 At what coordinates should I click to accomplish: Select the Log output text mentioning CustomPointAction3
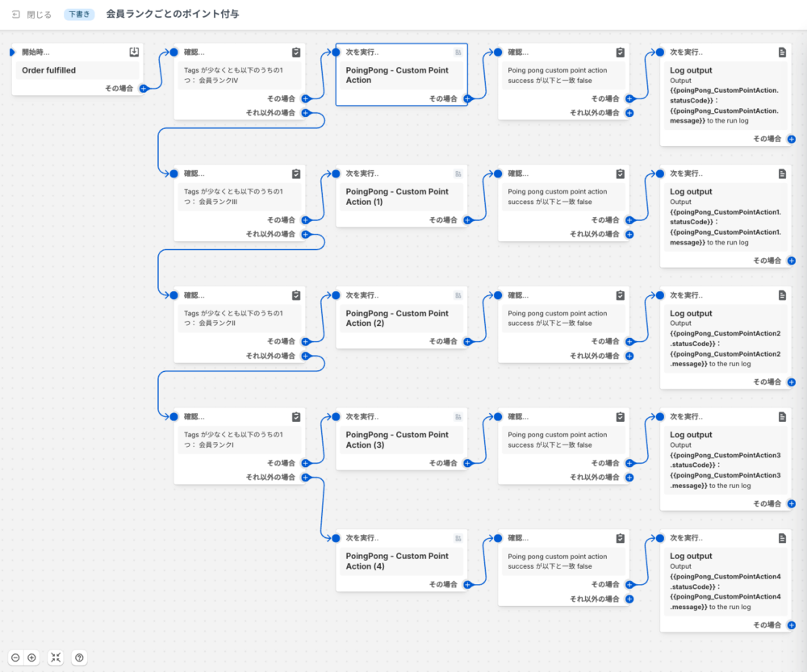pos(725,470)
